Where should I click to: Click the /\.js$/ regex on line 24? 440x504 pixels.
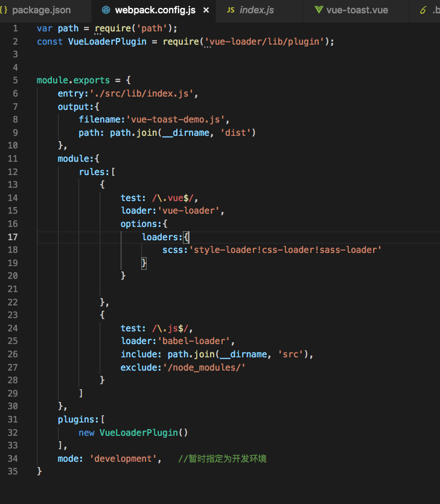170,328
